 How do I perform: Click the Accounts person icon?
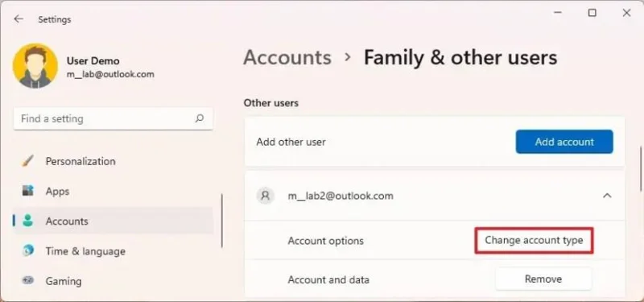(28, 221)
